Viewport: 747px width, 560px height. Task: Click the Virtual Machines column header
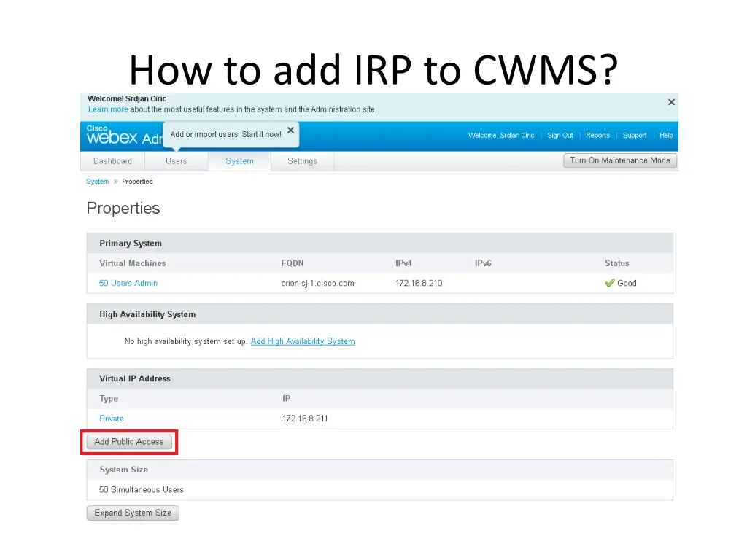pos(133,263)
